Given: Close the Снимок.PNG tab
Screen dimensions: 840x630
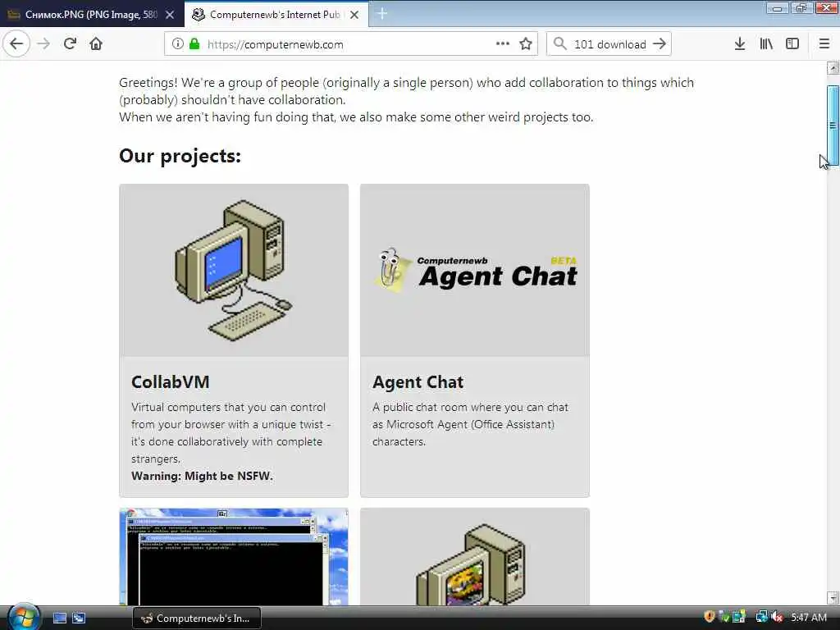Looking at the screenshot, I should click(170, 15).
